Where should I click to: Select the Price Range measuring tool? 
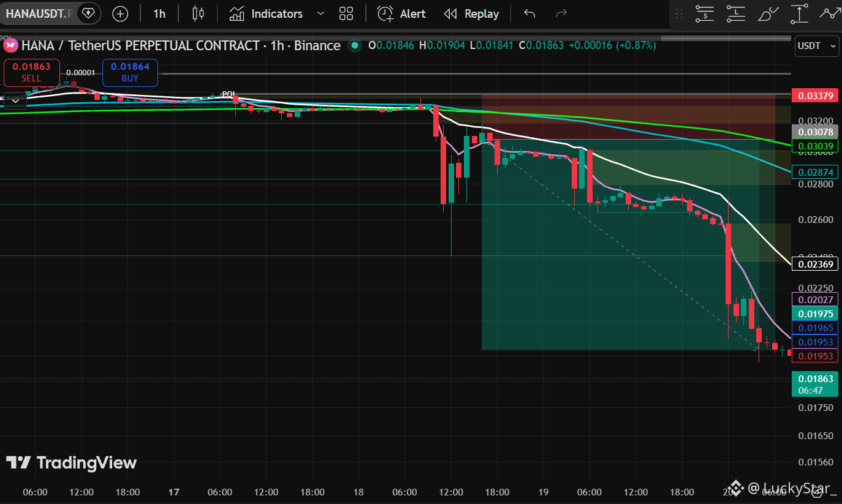click(800, 13)
